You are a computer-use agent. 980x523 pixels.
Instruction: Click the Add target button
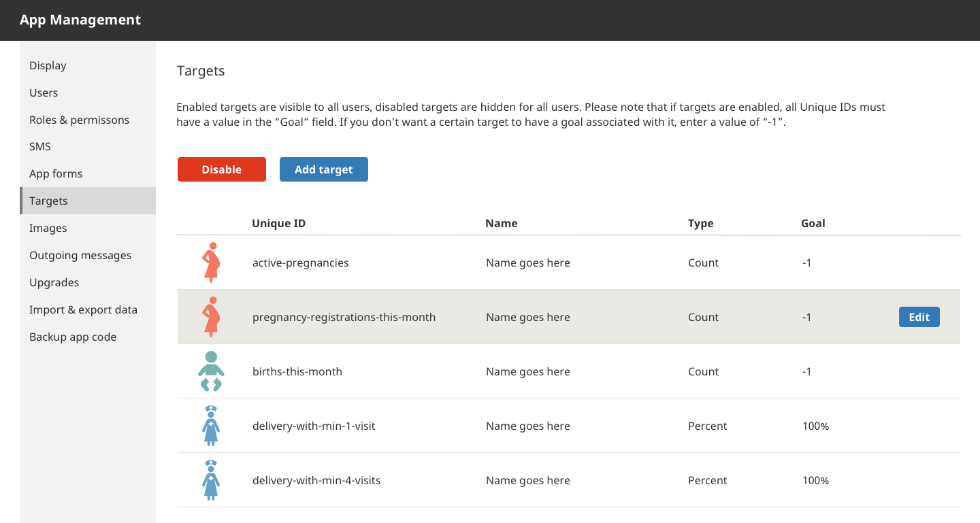pyautogui.click(x=324, y=169)
